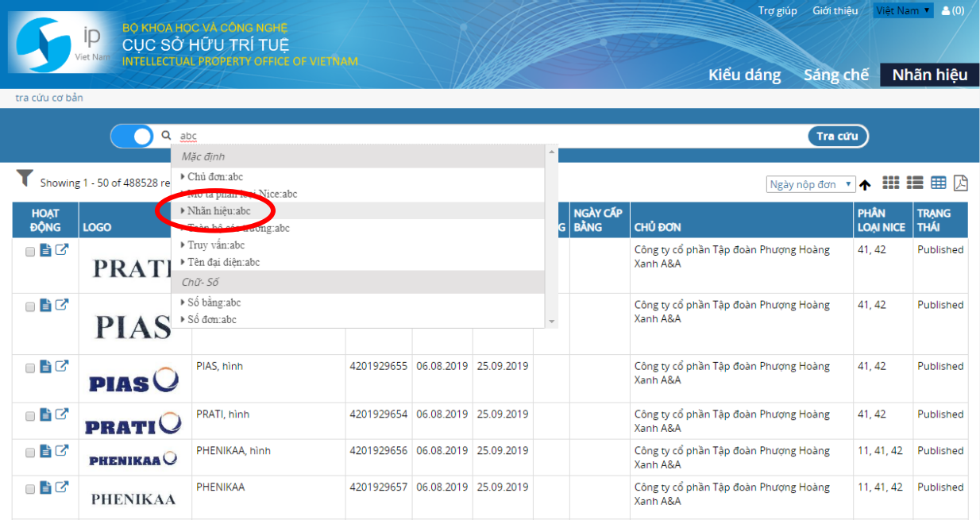Select suggestion Tên đại diện:abc
The image size is (980, 520).
point(359,262)
